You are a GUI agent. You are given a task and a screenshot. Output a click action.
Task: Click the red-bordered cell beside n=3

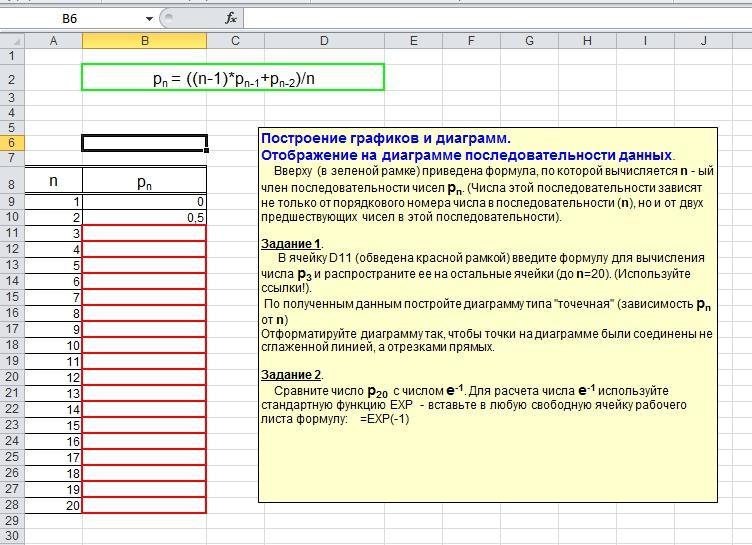144,233
